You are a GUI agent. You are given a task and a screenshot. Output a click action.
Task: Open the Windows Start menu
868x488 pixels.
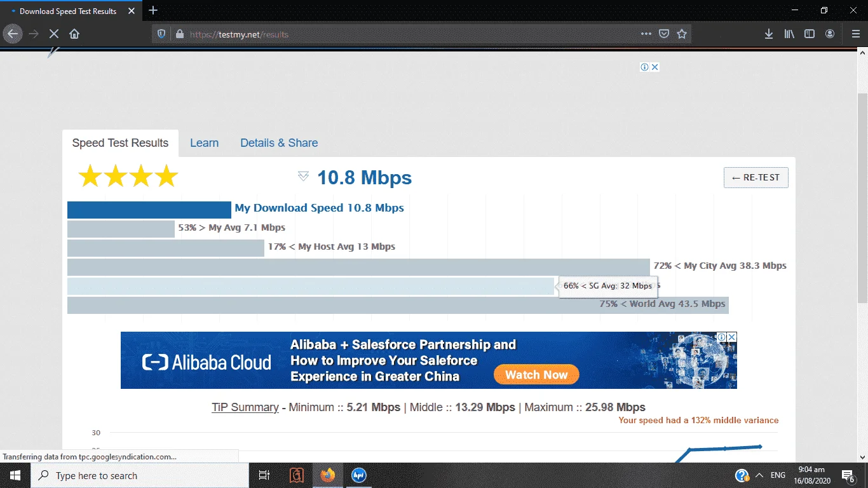point(15,475)
